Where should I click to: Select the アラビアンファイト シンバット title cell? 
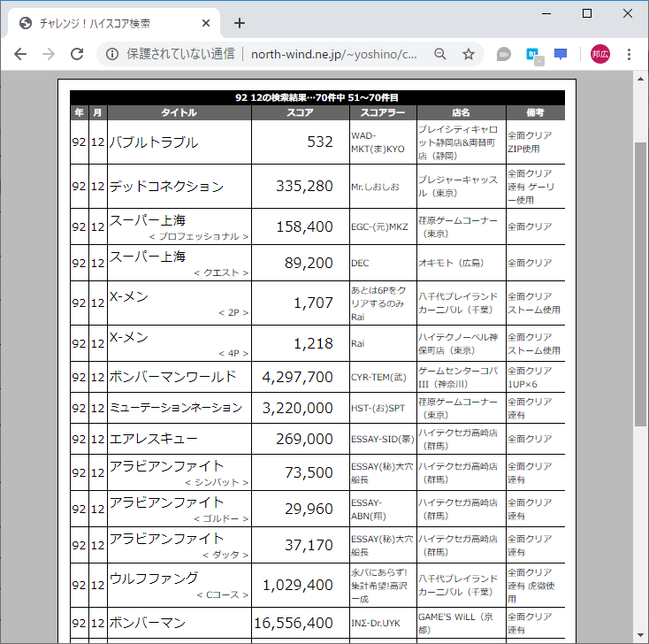tap(179, 472)
